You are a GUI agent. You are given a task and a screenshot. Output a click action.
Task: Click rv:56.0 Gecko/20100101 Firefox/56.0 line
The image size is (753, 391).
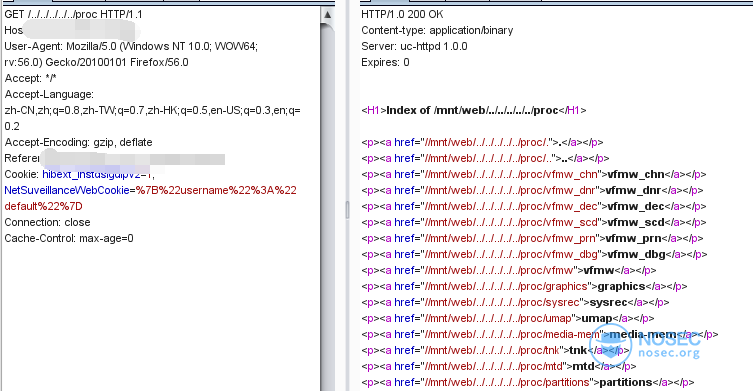97,62
